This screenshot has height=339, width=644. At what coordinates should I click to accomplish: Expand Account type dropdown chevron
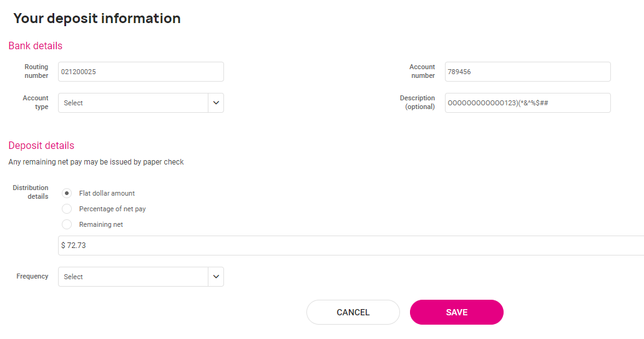216,103
